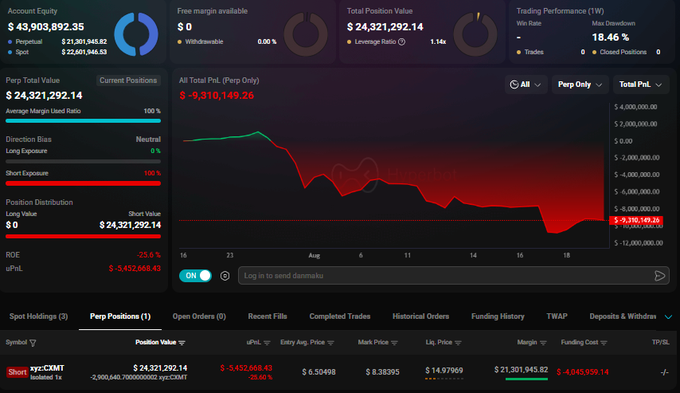This screenshot has height=393, width=680.
Task: Click the Total Position Value donut chart
Action: coord(475,34)
